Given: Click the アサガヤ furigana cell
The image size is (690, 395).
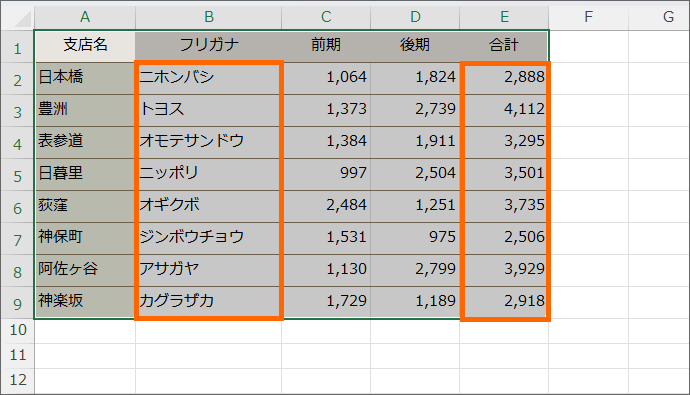Looking at the screenshot, I should click(209, 271).
